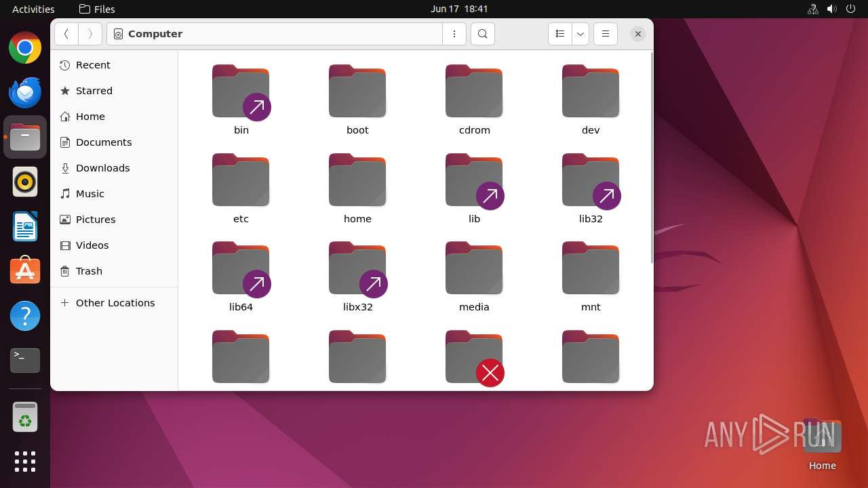This screenshot has width=868, height=488.
Task: Open the system status menu
Action: click(831, 9)
